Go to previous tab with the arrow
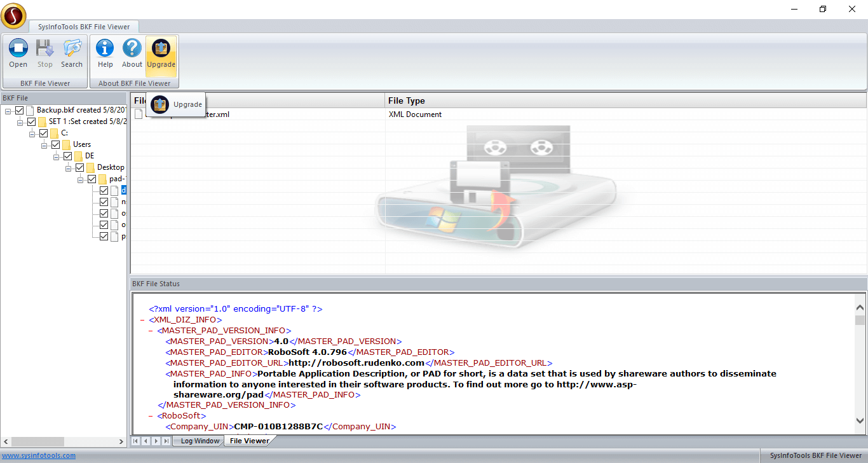Image resolution: width=868 pixels, height=463 pixels. 146,441
